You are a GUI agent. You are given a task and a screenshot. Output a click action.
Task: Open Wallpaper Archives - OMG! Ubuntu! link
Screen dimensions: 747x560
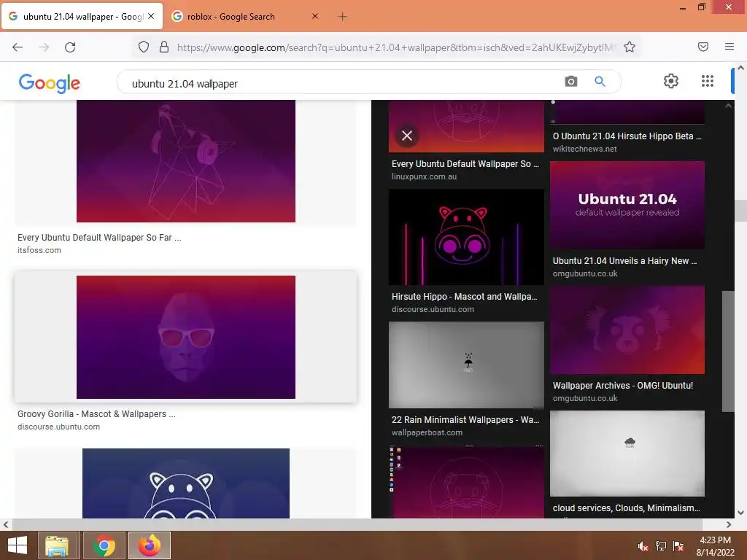coord(623,385)
